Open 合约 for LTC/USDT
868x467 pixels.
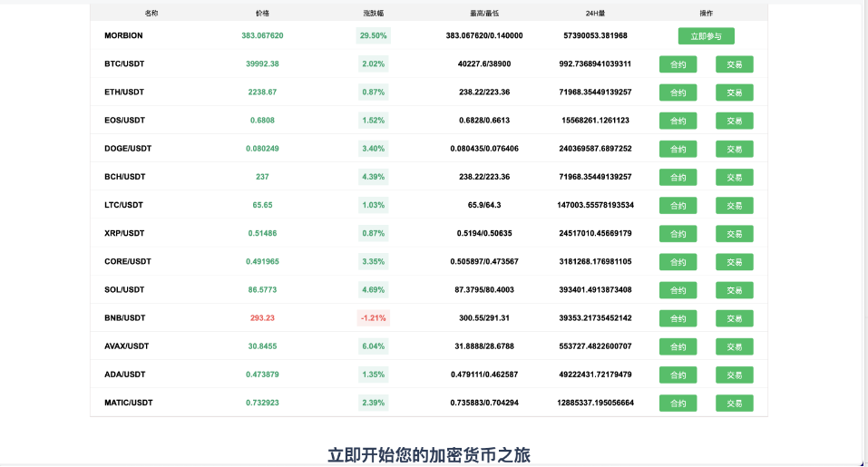click(x=678, y=206)
